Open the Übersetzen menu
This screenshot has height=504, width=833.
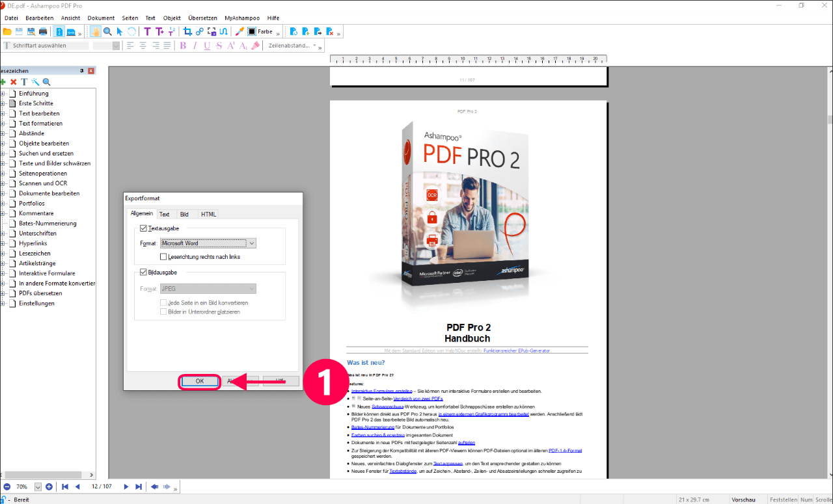click(x=202, y=18)
